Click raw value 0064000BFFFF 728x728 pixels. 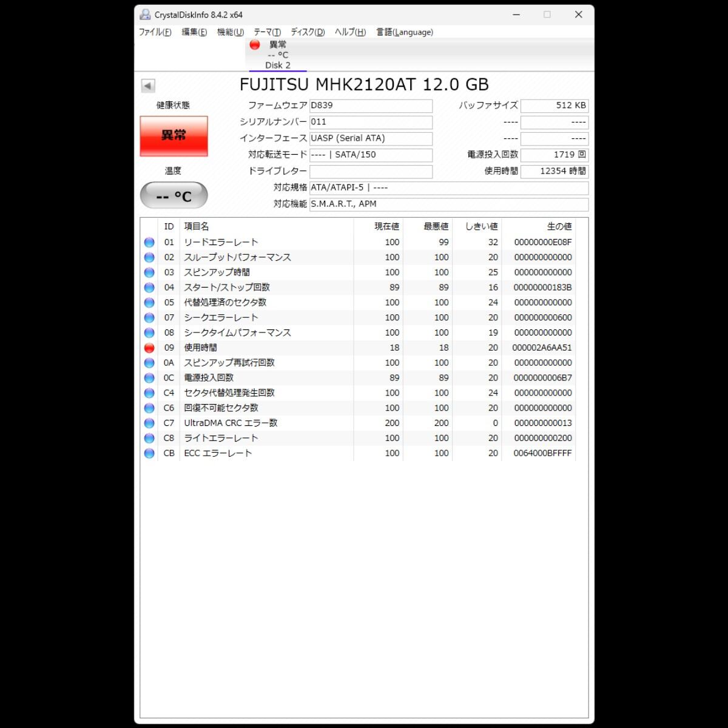coord(542,453)
